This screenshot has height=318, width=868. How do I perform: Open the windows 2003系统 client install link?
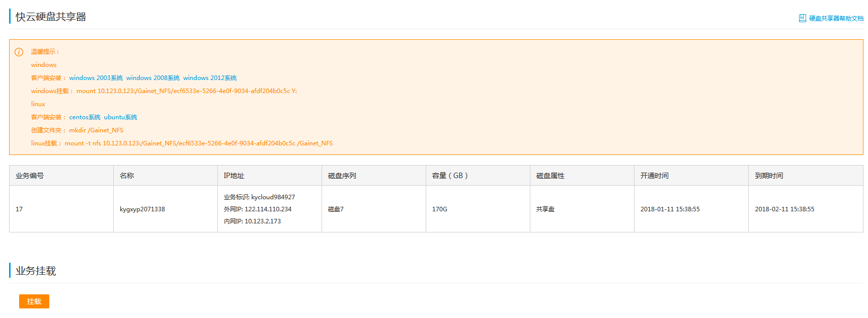96,78
